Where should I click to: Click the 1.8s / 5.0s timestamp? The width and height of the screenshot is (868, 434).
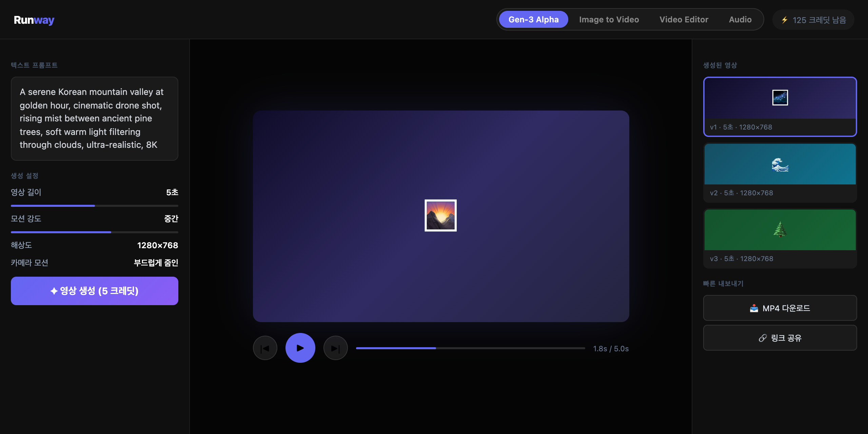pyautogui.click(x=611, y=349)
